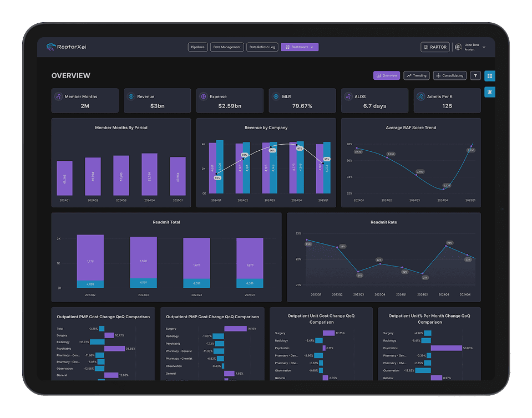The image size is (532, 418).
Task: Click the Outpatient Unit Cost Change QoQ title
Action: (x=321, y=319)
